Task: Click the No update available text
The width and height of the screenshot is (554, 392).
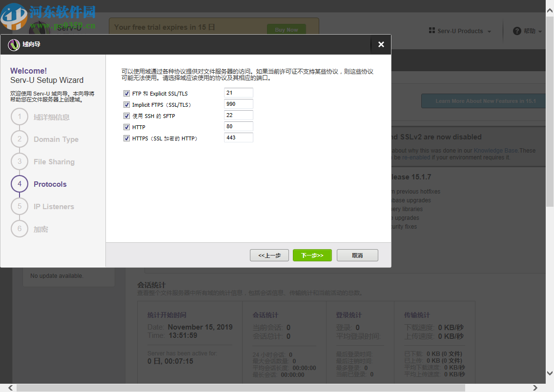Action: coord(57,276)
